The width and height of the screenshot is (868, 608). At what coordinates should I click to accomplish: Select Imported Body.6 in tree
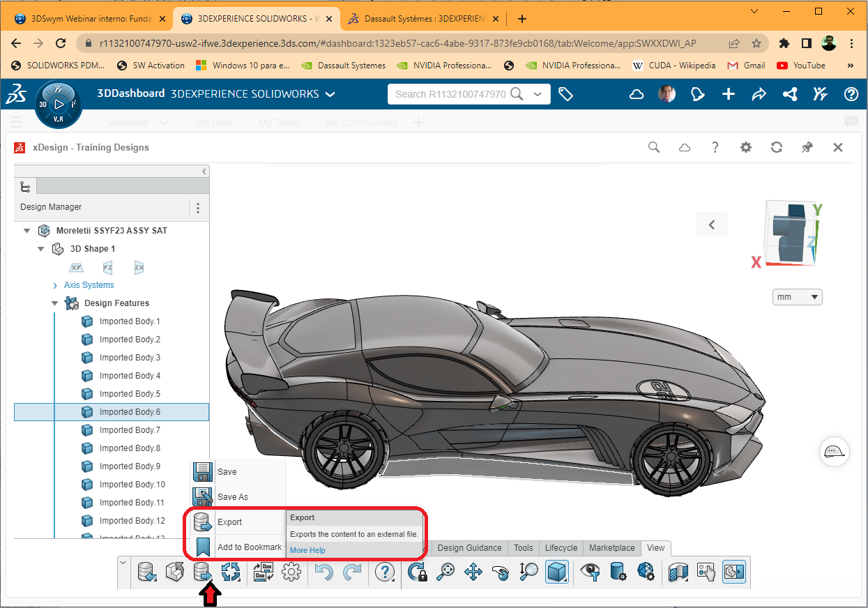(x=112, y=412)
